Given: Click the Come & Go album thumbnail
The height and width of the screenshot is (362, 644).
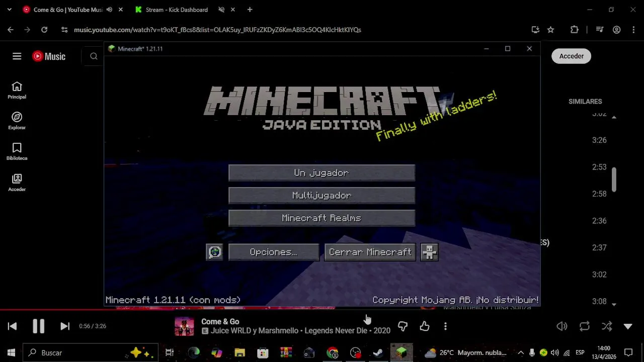Looking at the screenshot, I should tap(184, 326).
